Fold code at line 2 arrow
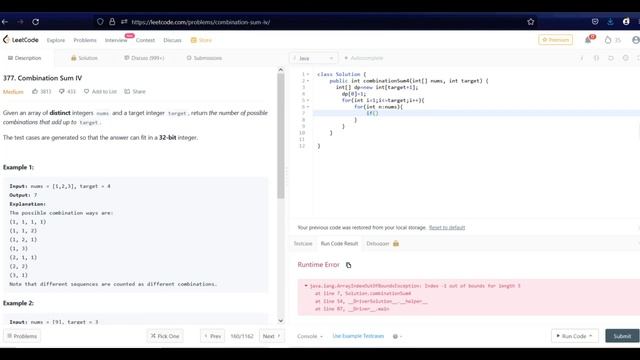 point(308,81)
